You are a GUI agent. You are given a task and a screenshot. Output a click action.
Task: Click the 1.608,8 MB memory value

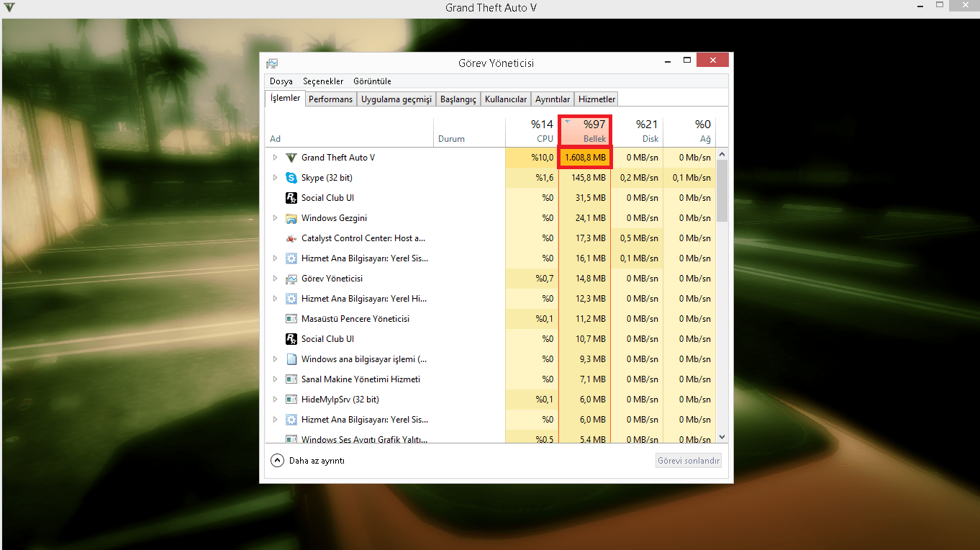point(584,158)
